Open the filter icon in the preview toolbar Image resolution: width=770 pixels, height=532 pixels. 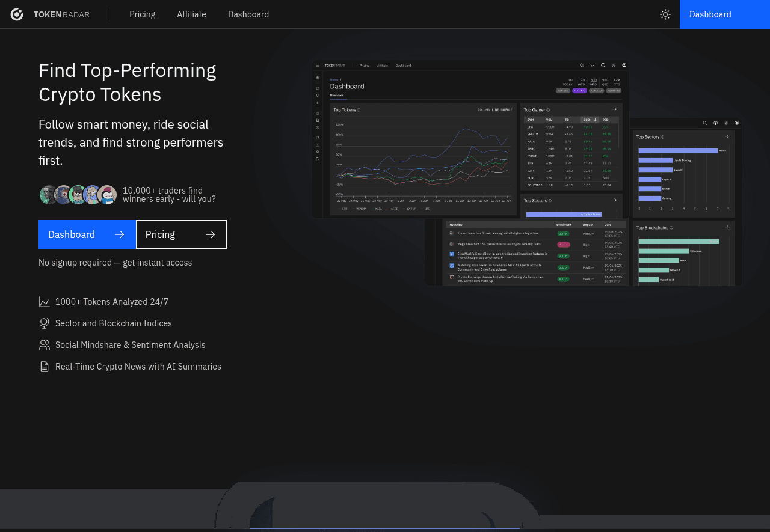(x=592, y=65)
